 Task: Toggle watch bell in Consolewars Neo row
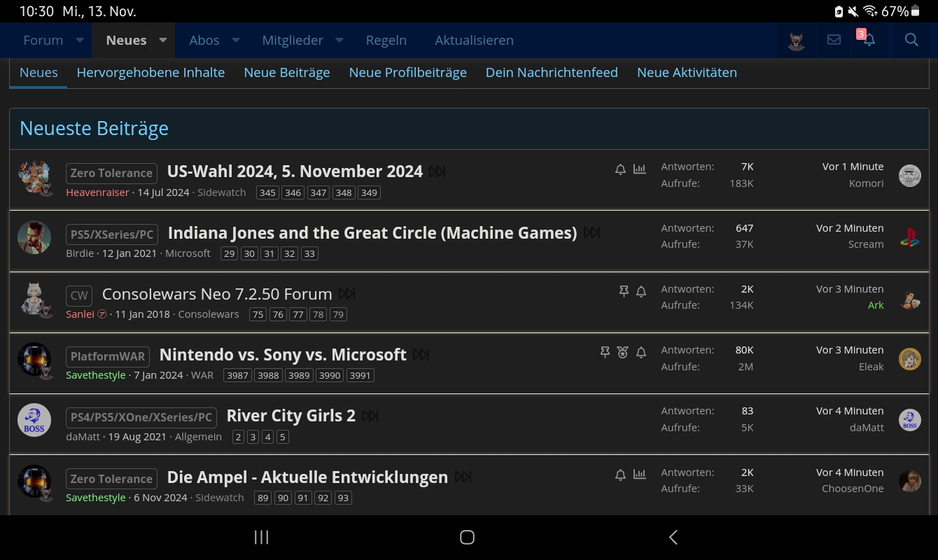tap(641, 291)
